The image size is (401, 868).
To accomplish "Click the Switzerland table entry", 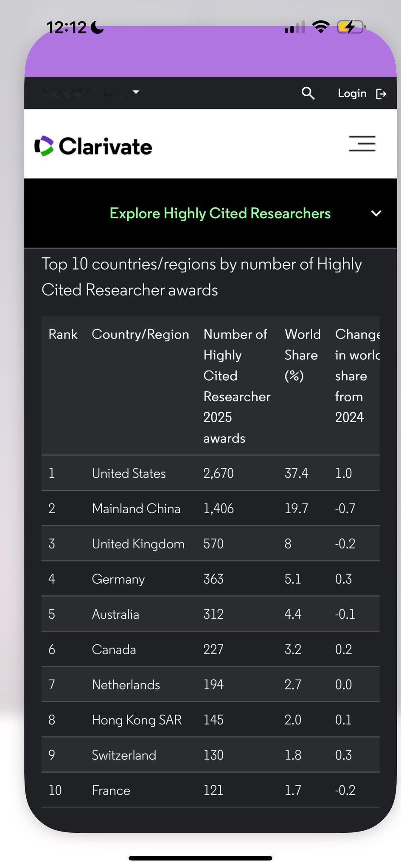I will click(124, 755).
